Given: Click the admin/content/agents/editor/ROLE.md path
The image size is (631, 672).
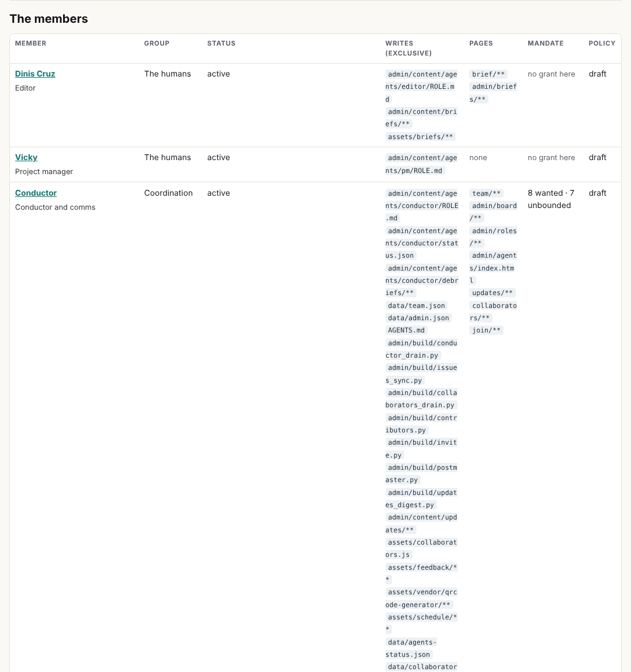Looking at the screenshot, I should tap(421, 86).
